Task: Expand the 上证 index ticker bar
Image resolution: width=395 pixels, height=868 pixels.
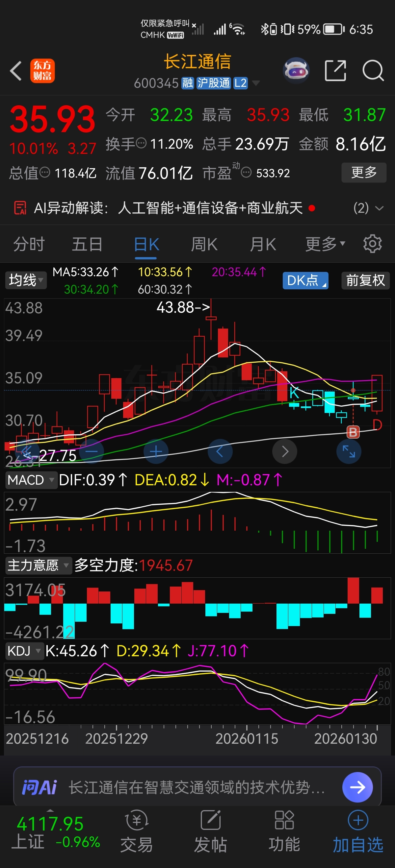Action: (x=50, y=810)
